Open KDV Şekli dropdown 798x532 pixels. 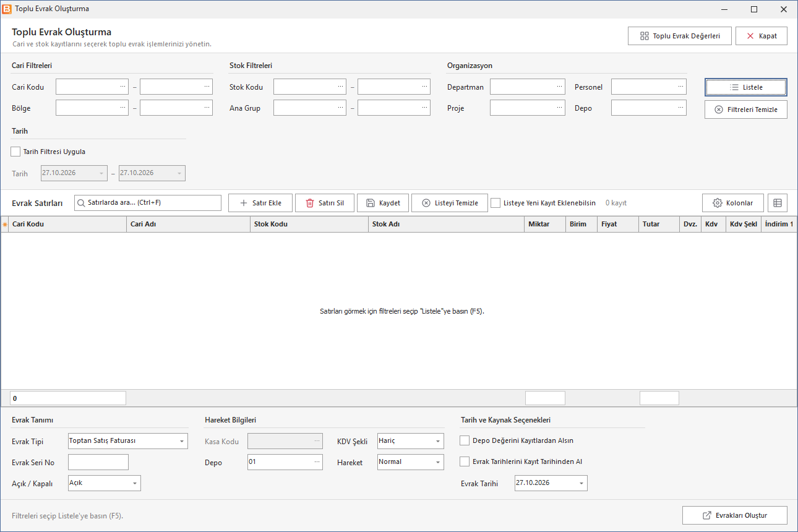pos(438,441)
